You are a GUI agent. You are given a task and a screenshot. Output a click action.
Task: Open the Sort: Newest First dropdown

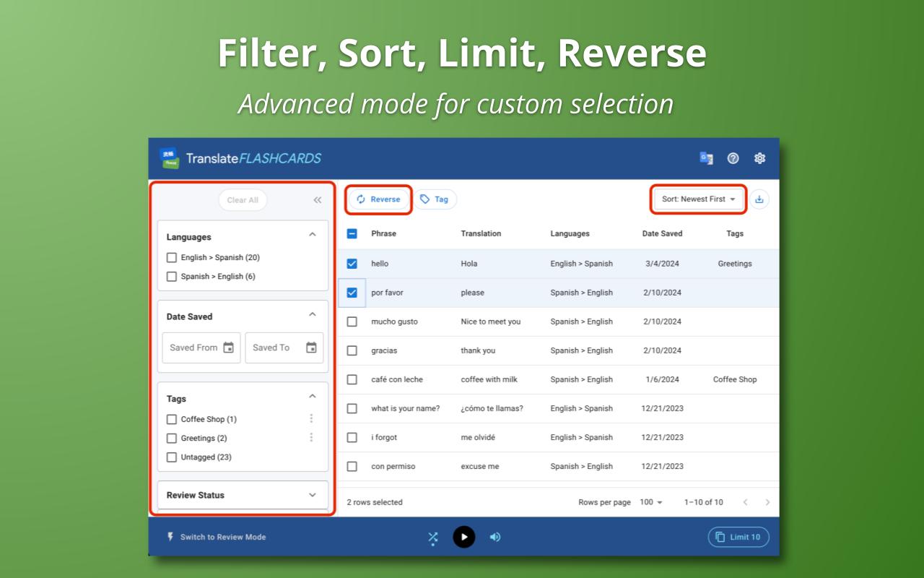coord(698,199)
